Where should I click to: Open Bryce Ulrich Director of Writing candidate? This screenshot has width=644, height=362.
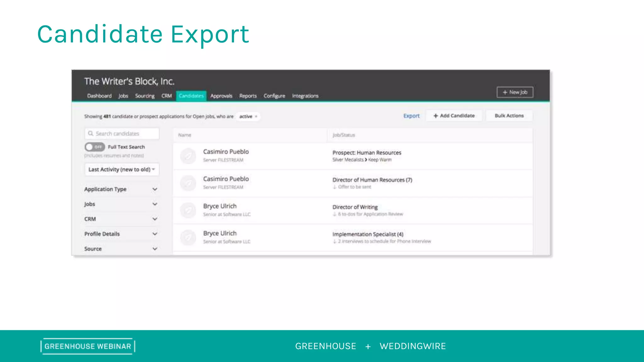pos(220,206)
